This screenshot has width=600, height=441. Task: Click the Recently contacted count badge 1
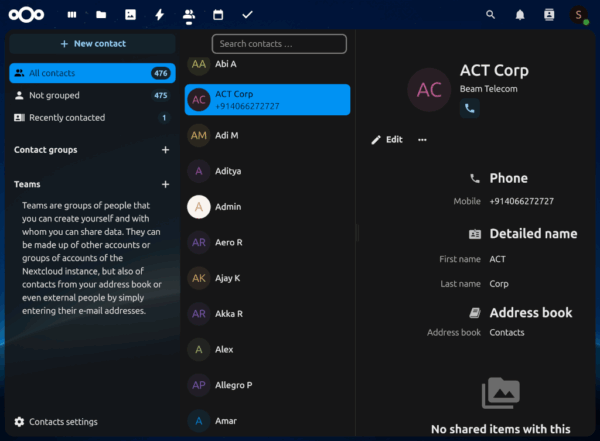coord(164,118)
